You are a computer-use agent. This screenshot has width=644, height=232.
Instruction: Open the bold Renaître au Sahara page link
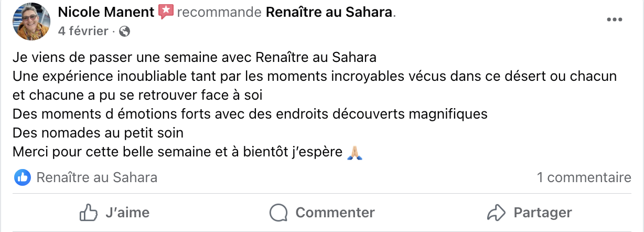pyautogui.click(x=329, y=12)
